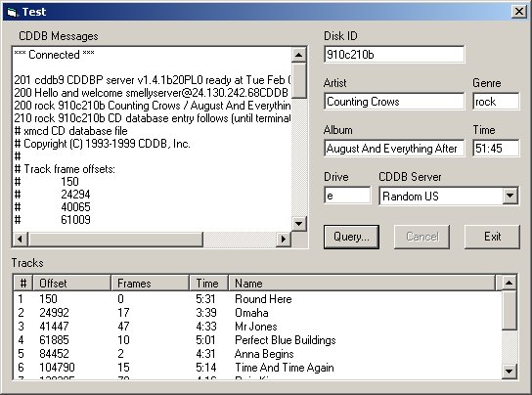
Task: Click the messages horizontal scrollbar thumb
Action: click(115, 239)
